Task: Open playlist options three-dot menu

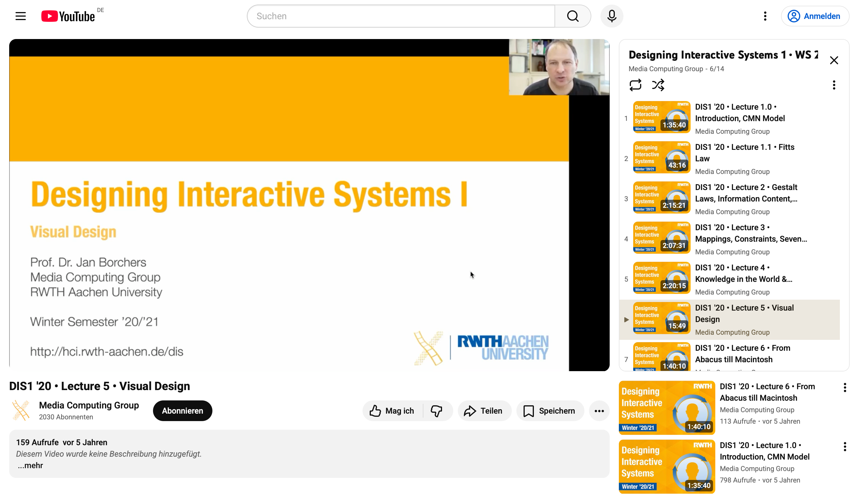Action: pos(834,85)
